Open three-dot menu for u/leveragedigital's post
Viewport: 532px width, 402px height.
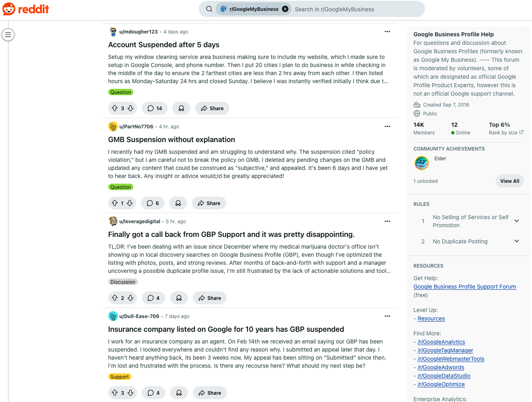pyautogui.click(x=387, y=221)
